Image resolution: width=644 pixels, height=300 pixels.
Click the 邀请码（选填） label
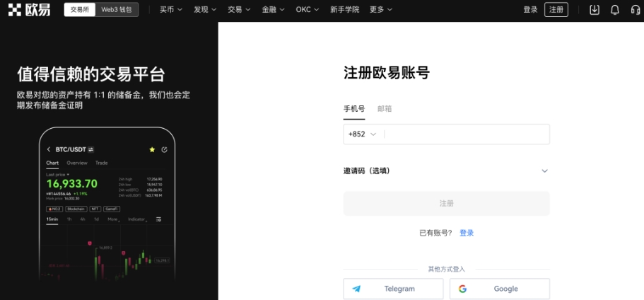[367, 171]
